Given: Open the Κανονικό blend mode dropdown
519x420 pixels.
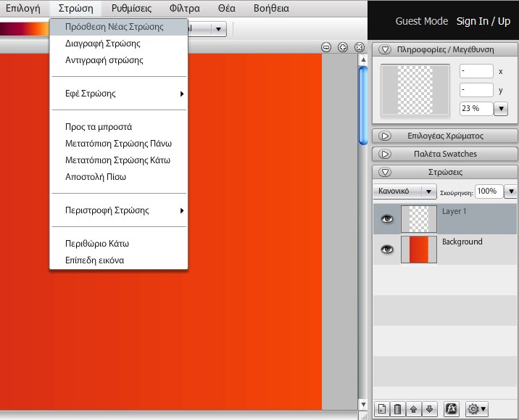Looking at the screenshot, I should (x=405, y=192).
